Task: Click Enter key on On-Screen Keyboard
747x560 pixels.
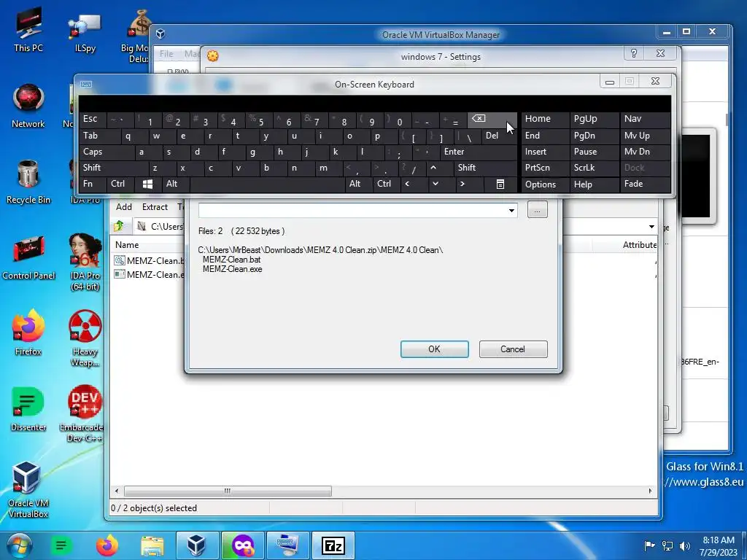Action: click(478, 152)
